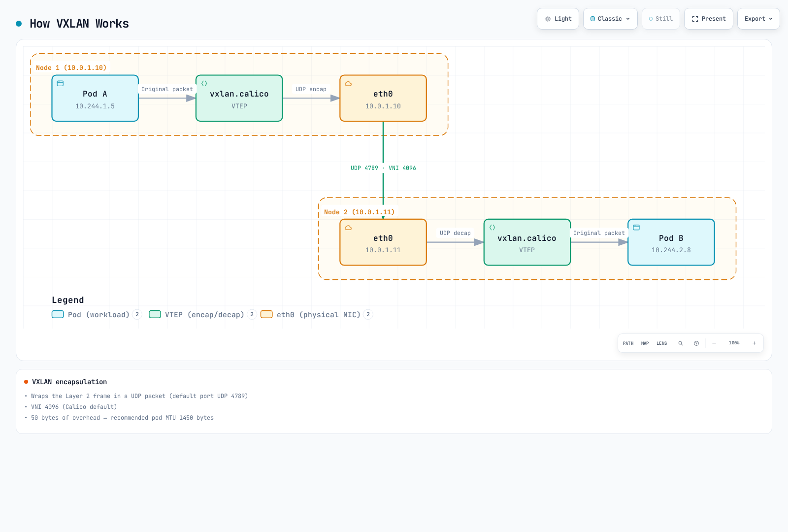Click the 'UDP encap' edge label
Image resolution: width=788 pixels, height=532 pixels.
pyautogui.click(x=311, y=89)
